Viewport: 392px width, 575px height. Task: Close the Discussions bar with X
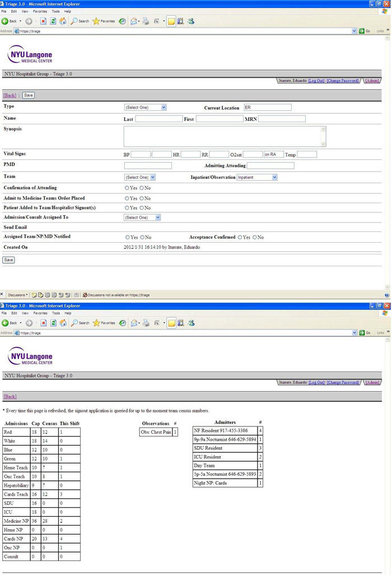coord(2,294)
